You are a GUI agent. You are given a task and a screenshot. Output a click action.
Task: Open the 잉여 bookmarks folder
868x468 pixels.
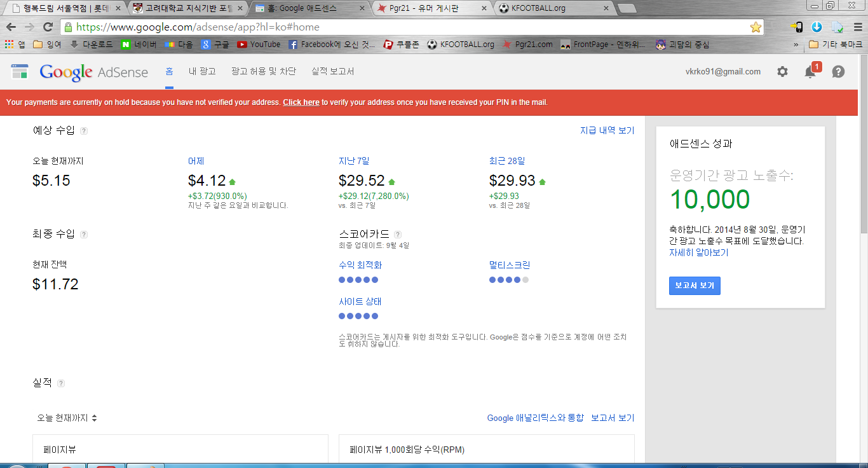click(x=47, y=45)
